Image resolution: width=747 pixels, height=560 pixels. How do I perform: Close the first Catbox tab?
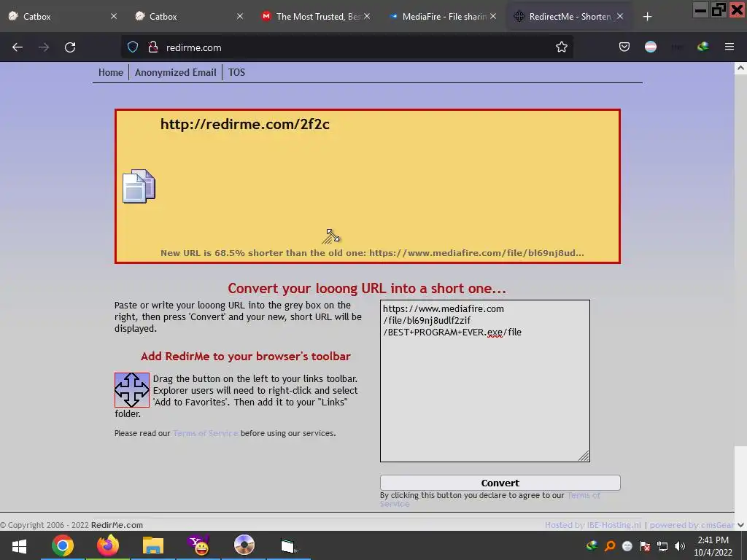tap(113, 16)
